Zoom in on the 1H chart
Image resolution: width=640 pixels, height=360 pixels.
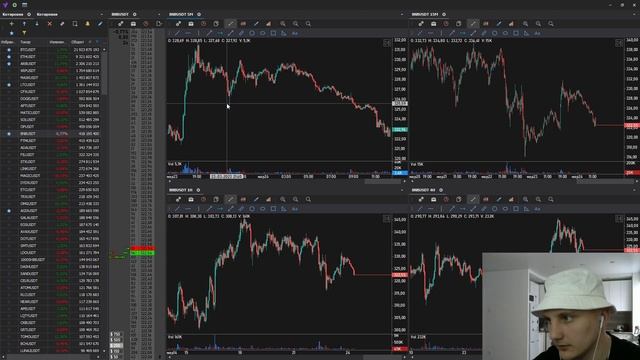(283, 199)
